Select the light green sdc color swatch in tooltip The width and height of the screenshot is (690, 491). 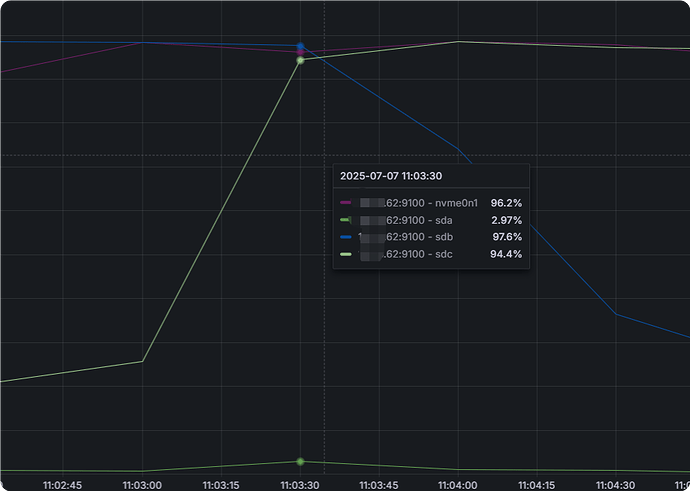[x=345, y=254]
